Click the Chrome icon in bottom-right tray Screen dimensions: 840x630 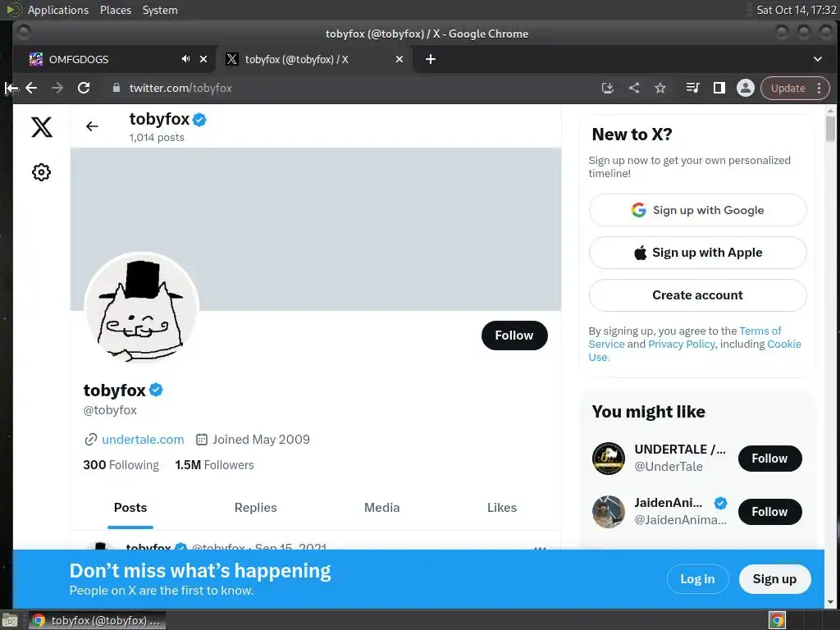click(777, 620)
